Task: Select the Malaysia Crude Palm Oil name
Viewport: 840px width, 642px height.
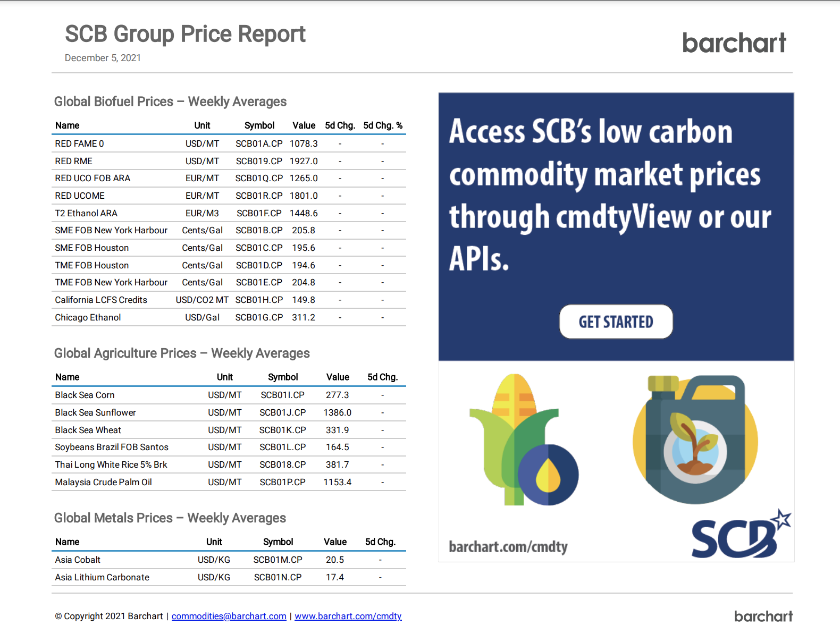Action: pos(103,482)
